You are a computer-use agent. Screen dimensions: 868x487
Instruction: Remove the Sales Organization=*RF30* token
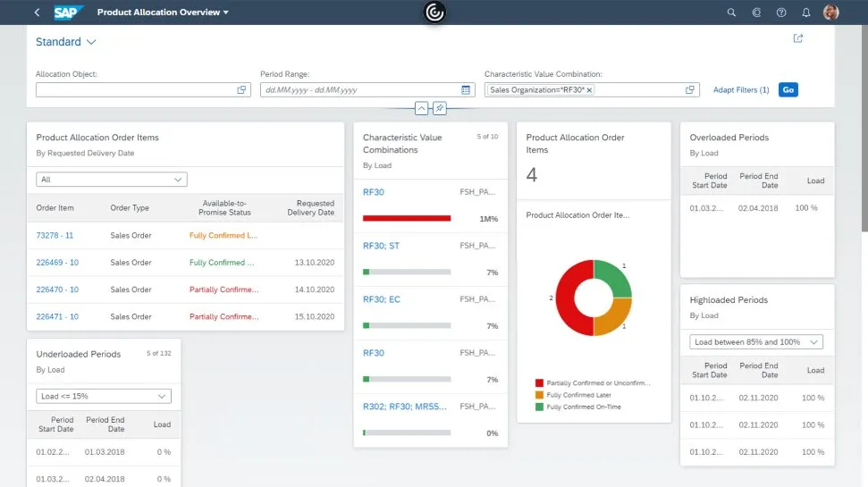[x=589, y=90]
